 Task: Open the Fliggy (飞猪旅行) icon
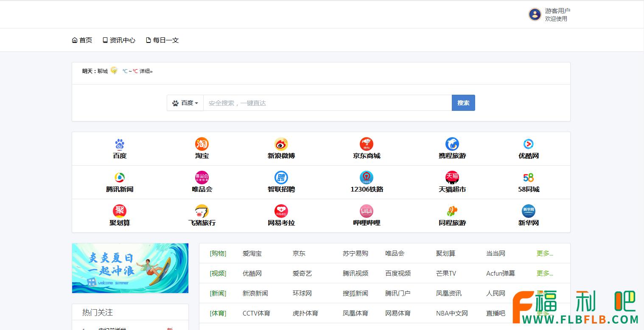[x=202, y=211]
